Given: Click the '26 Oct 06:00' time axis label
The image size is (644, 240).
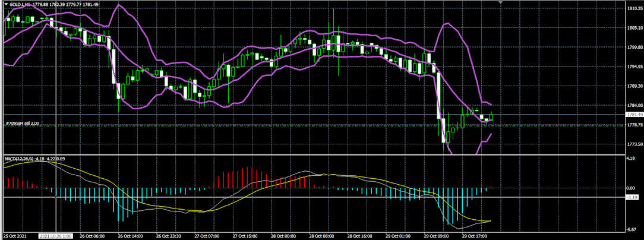Looking at the screenshot, I should 91,236.
